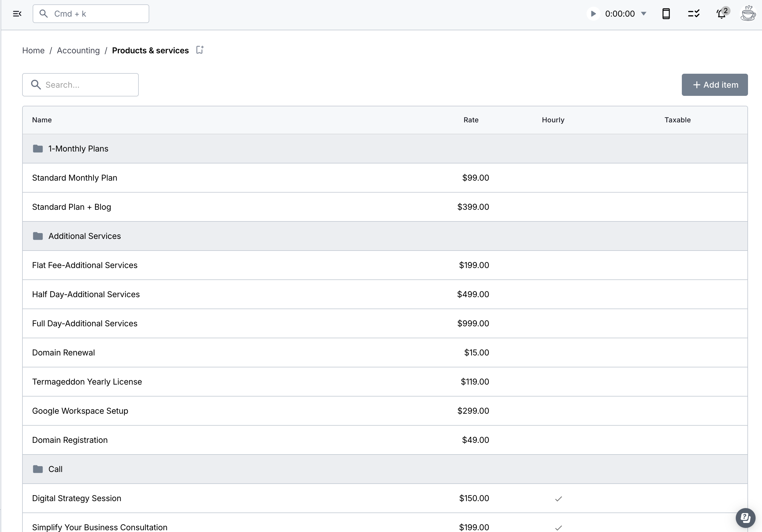Collapse the sidebar menu icon
The image size is (762, 532).
click(17, 14)
